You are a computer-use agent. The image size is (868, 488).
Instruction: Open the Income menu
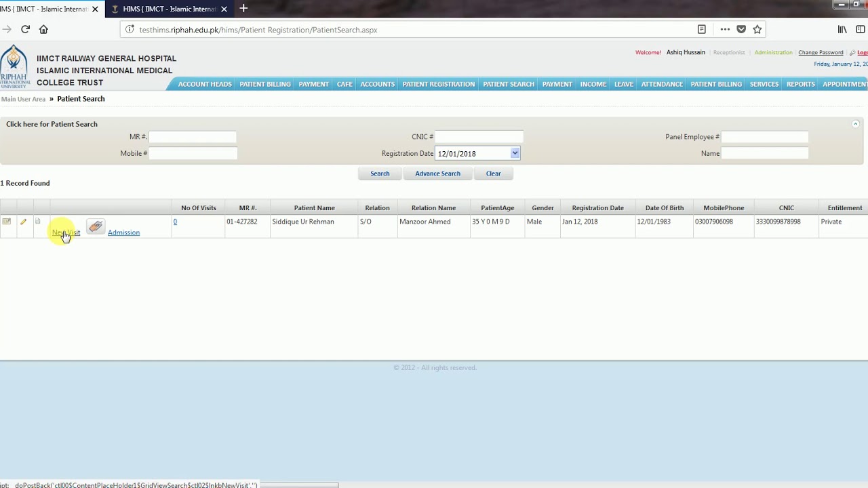(593, 84)
